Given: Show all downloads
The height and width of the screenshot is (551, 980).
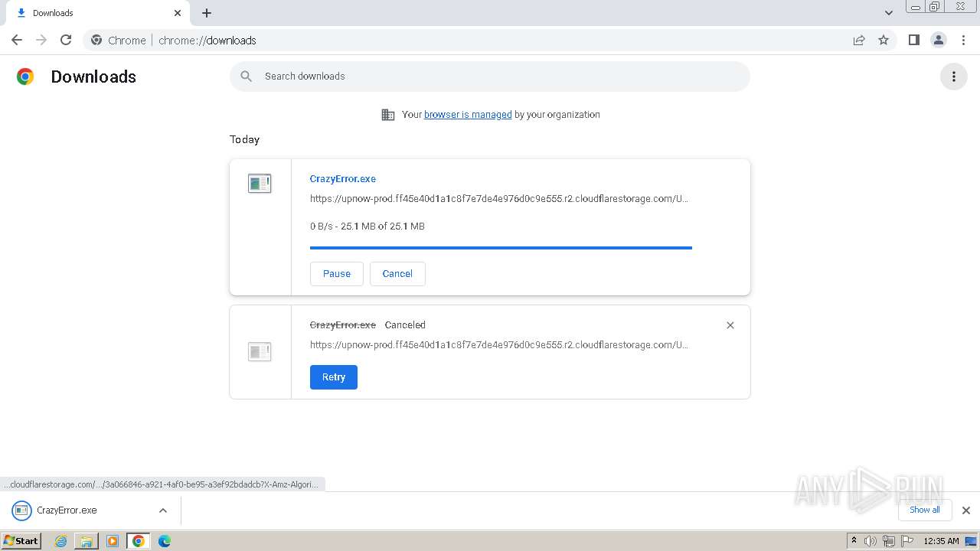Looking at the screenshot, I should click(924, 510).
